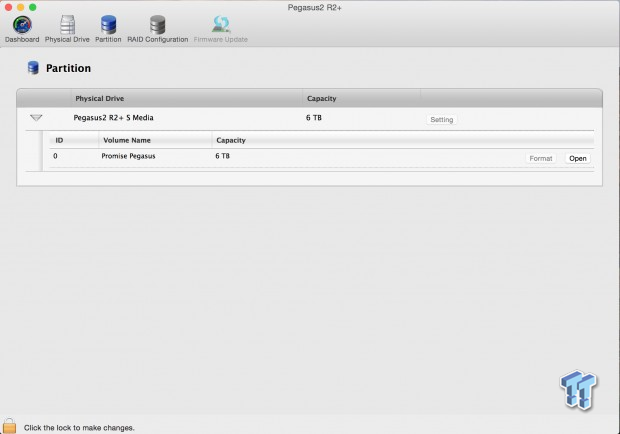Image resolution: width=620 pixels, height=434 pixels.
Task: Click the Format button for Promise Pegasus
Action: coord(541,158)
